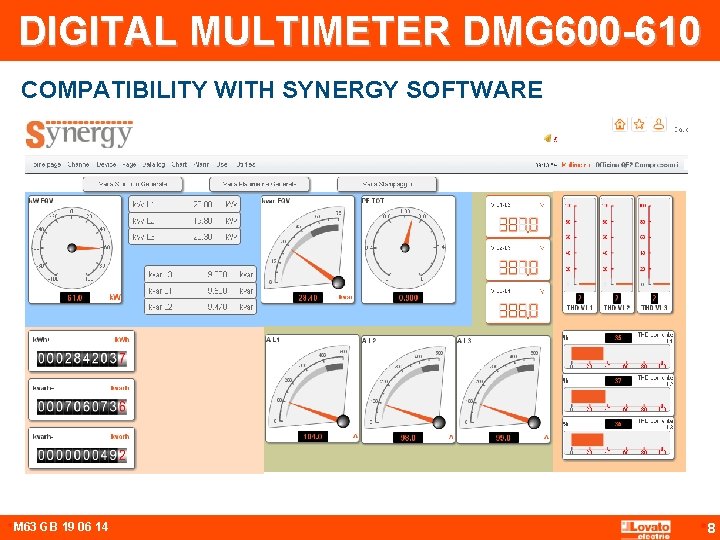Click the kW EQV round gauge
This screenshot has width=720, height=540.
coord(74,249)
